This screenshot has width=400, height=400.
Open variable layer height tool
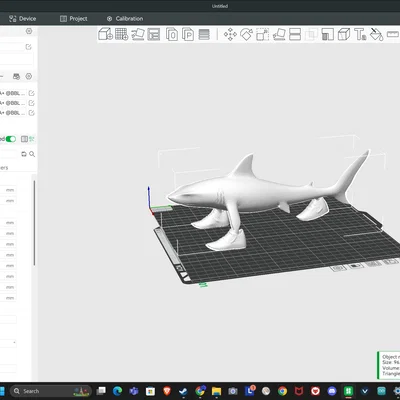(204, 34)
